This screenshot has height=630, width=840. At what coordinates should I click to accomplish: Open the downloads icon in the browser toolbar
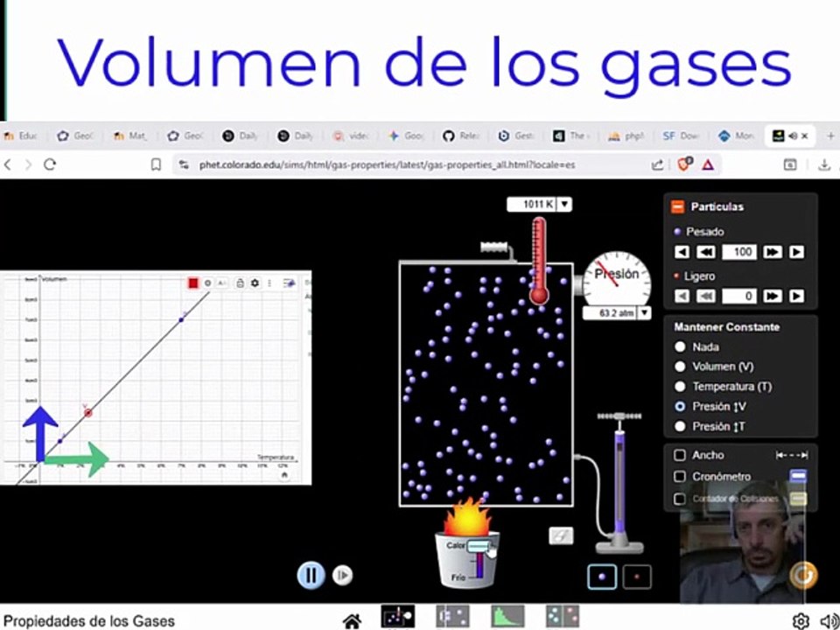click(x=824, y=165)
